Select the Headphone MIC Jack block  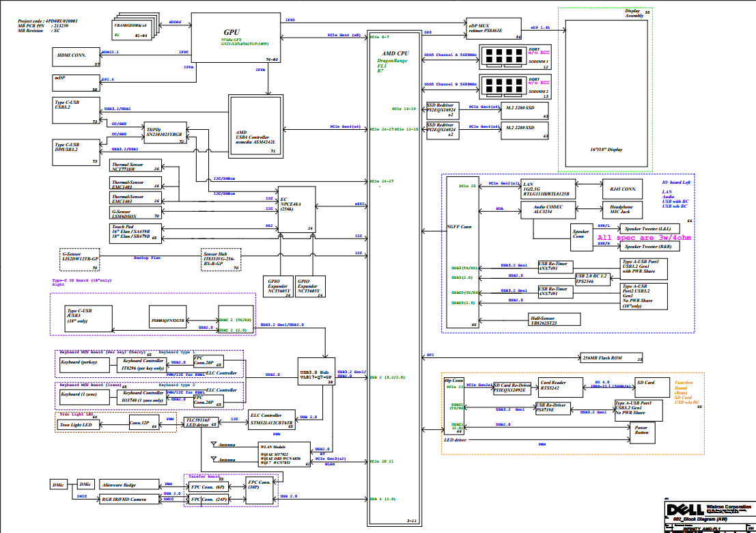(x=623, y=209)
